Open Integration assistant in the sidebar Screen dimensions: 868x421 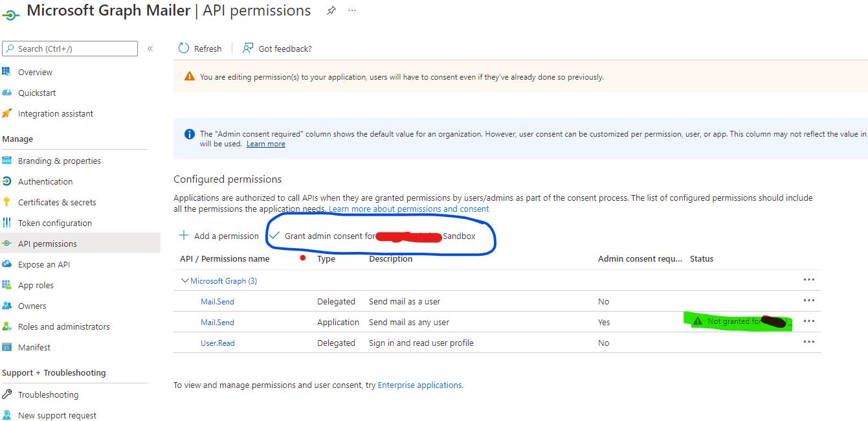click(x=56, y=113)
